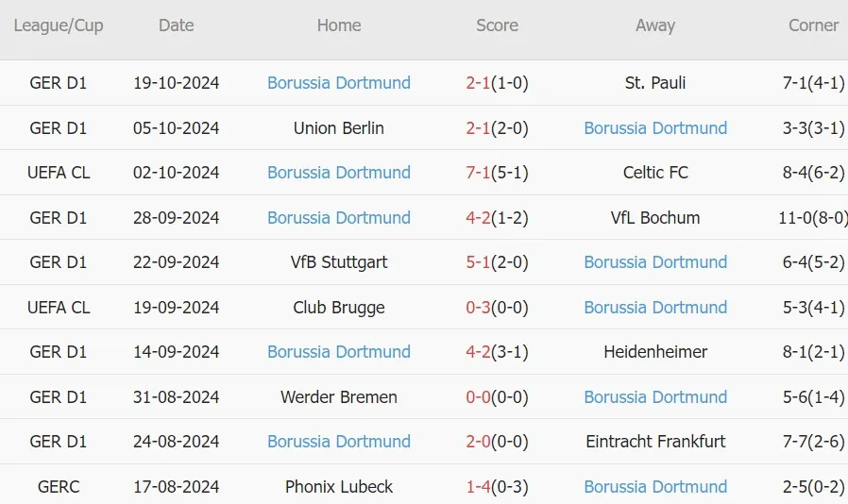Open Borussia Dortmund link in Phonix Lubeck row
The image size is (848, 504).
click(655, 487)
